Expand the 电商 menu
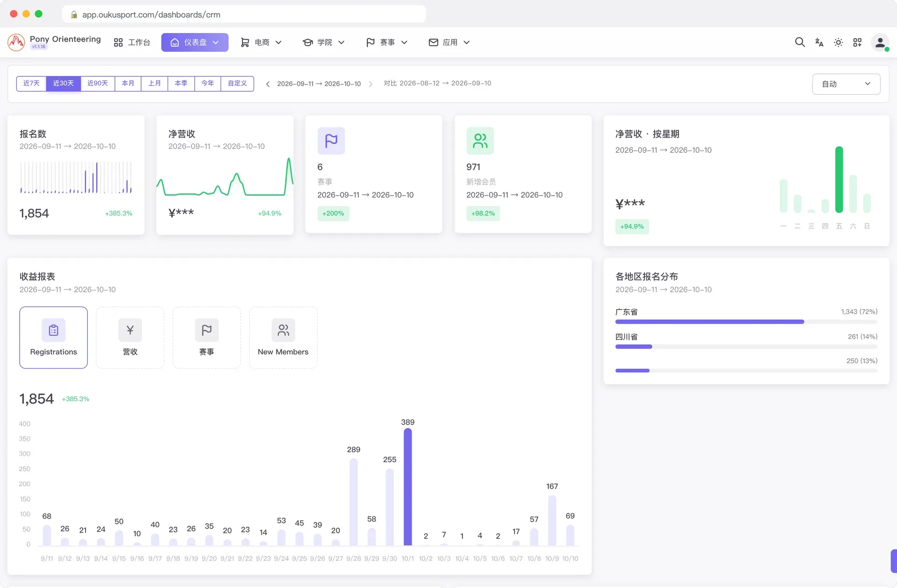The height and width of the screenshot is (588, 897). click(x=261, y=43)
